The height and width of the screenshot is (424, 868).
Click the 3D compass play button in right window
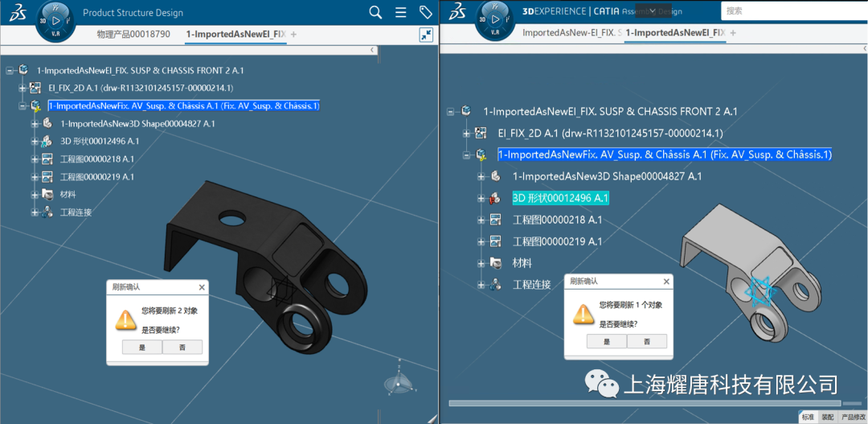tap(495, 19)
